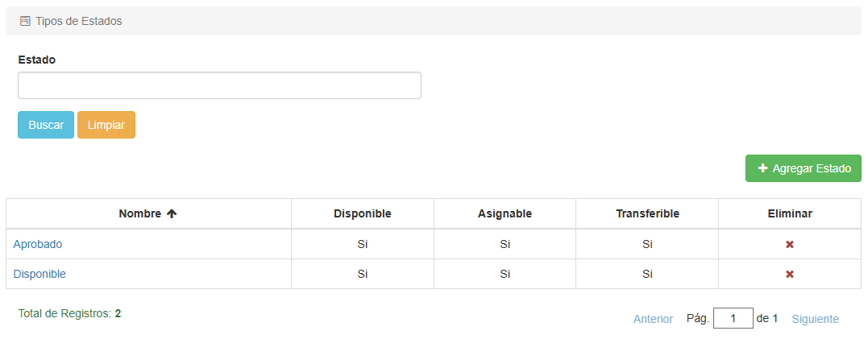Click the Estado field label

coord(37,60)
